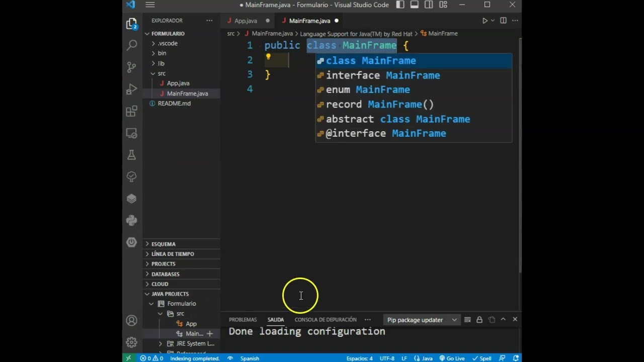Open Explorer views and more actions
Screen dimensions: 644x362
point(209,21)
